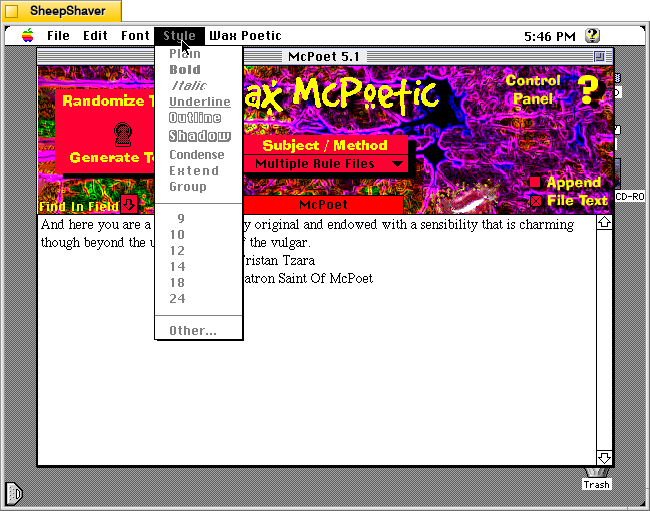Image resolution: width=650 pixels, height=511 pixels.
Task: Open the Font menu
Action: (x=135, y=36)
